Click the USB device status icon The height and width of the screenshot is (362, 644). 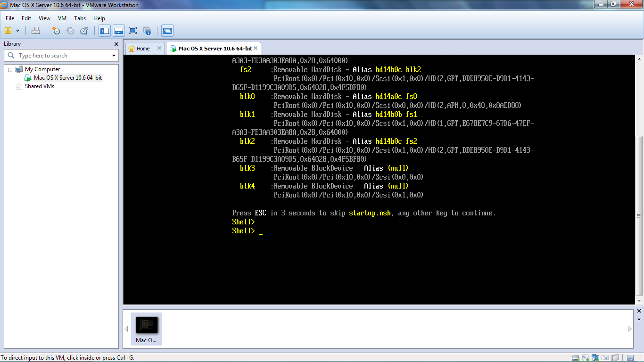pyautogui.click(x=615, y=358)
